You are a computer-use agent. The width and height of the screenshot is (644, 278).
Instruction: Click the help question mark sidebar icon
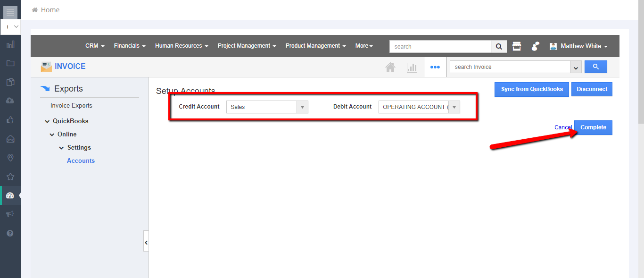click(x=10, y=233)
